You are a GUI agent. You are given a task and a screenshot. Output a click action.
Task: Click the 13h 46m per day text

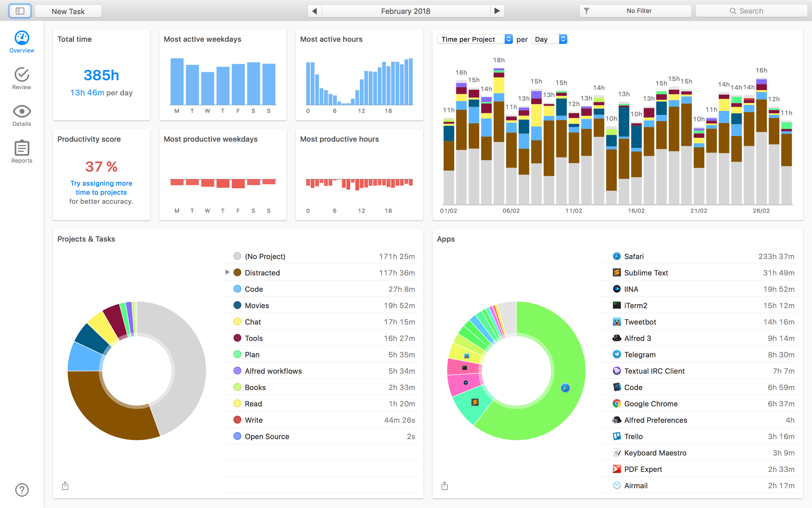101,93
